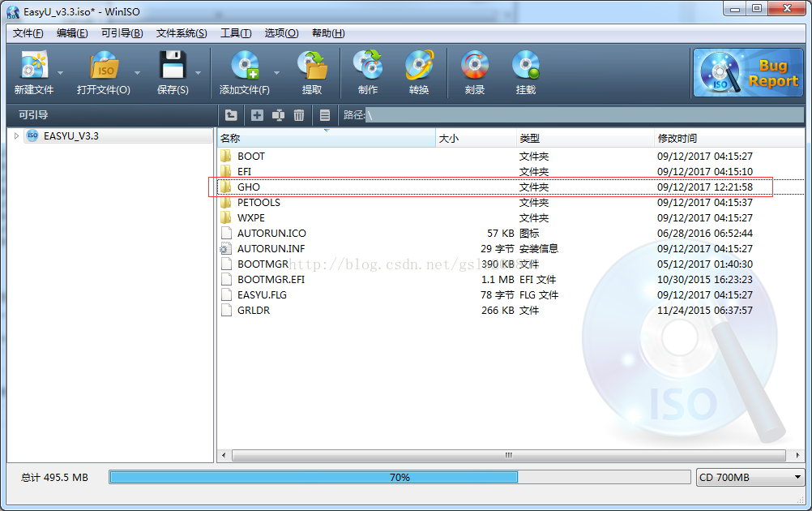Click the GRLDR blank file icon
This screenshot has width=812, height=511.
click(x=226, y=311)
